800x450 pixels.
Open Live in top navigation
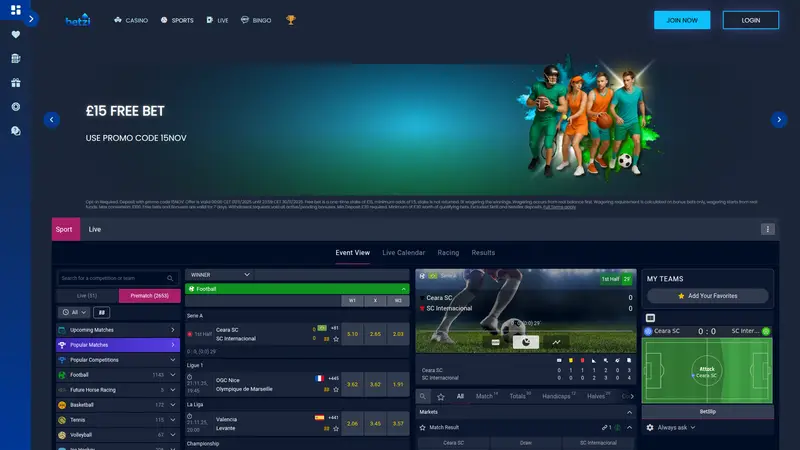(x=217, y=20)
